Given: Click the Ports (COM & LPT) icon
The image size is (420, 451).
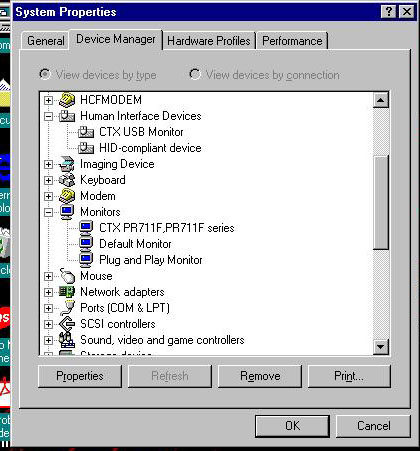Looking at the screenshot, I should pos(67,308).
